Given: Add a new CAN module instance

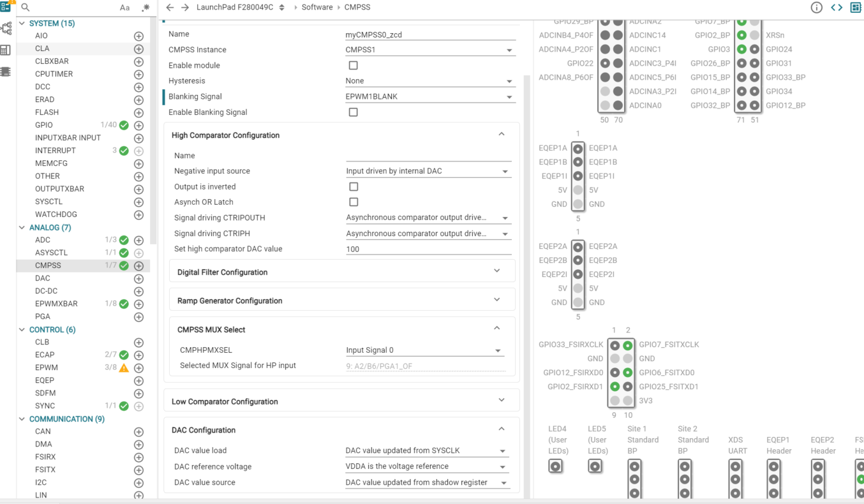Looking at the screenshot, I should pyautogui.click(x=138, y=432).
